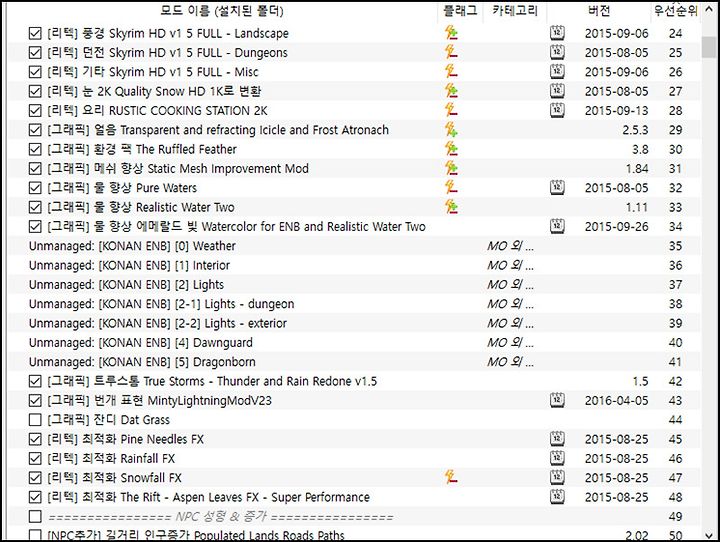This screenshot has height=542, width=720.
Task: Click calendar icon on Rainfall FX row
Action: (557, 458)
